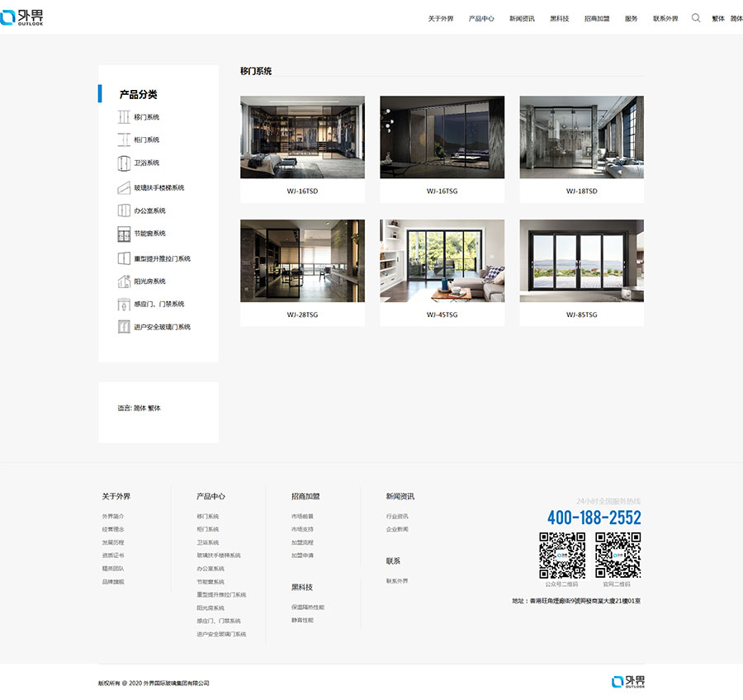
Task: Open the WJ-45TSG product image
Action: pos(442,261)
